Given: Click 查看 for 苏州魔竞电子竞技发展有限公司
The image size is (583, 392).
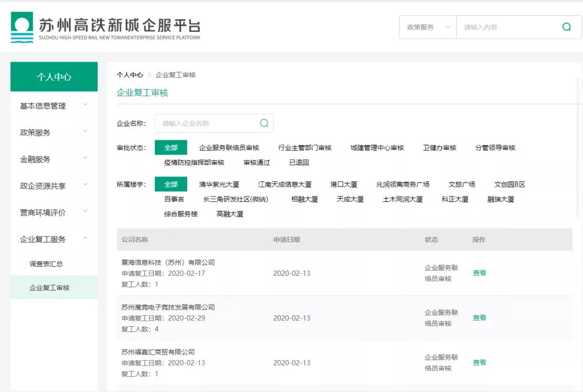Looking at the screenshot, I should 479,318.
